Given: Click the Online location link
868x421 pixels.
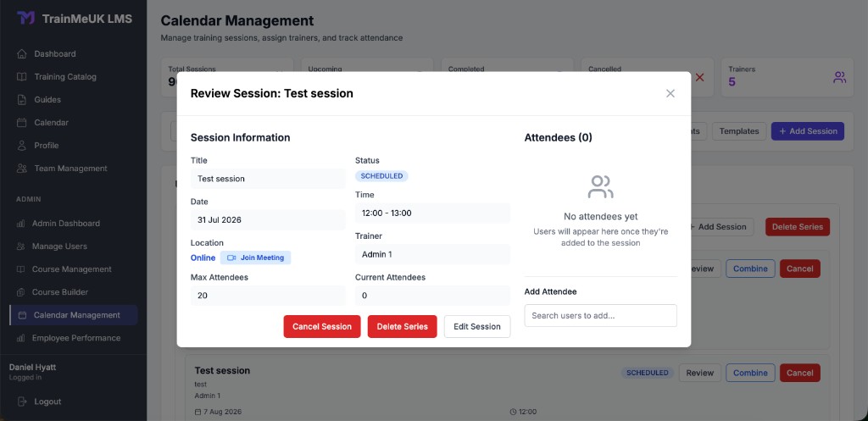Looking at the screenshot, I should pos(203,258).
